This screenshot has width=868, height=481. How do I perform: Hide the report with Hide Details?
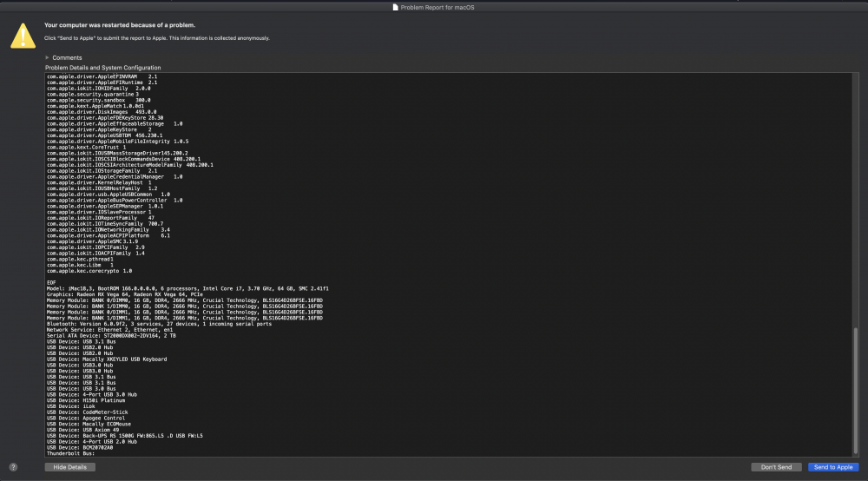(x=69, y=467)
